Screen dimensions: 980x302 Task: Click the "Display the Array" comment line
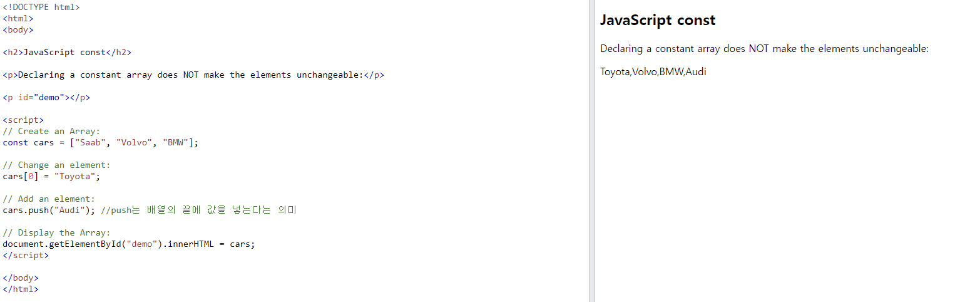point(56,232)
